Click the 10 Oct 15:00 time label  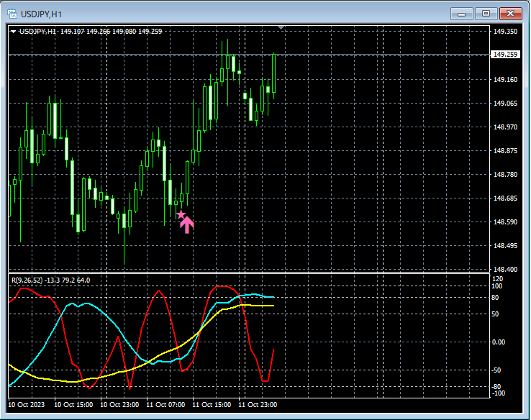pos(73,405)
